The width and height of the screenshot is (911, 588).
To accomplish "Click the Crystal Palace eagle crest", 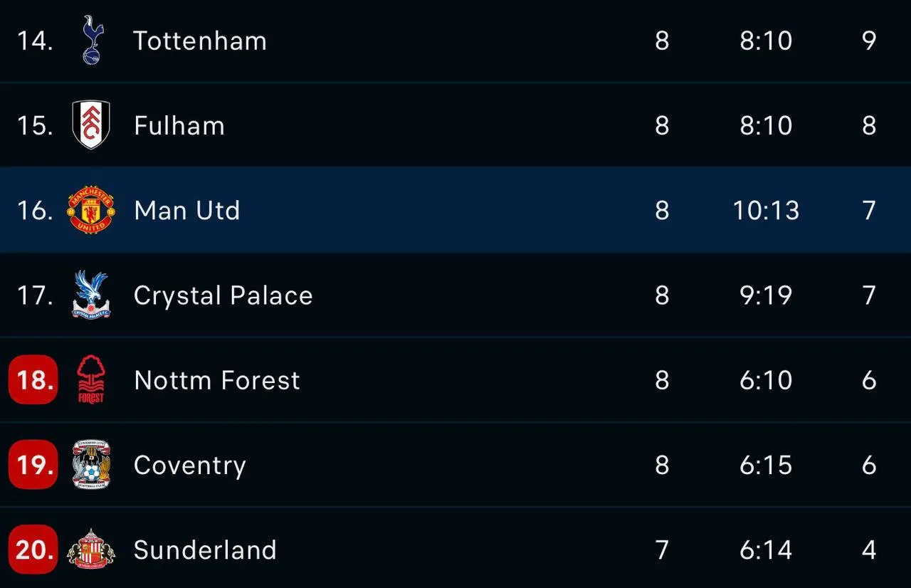I will point(91,295).
